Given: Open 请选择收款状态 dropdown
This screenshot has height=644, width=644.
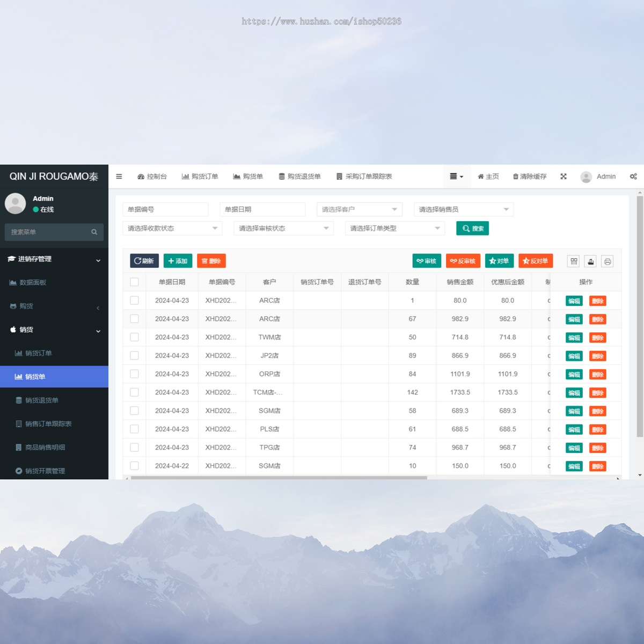Looking at the screenshot, I should 172,228.
